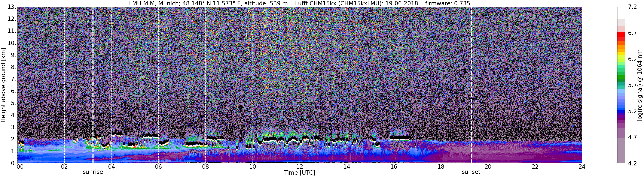
Task: Click the y-axis tick label '2.'
Action: click(13, 139)
